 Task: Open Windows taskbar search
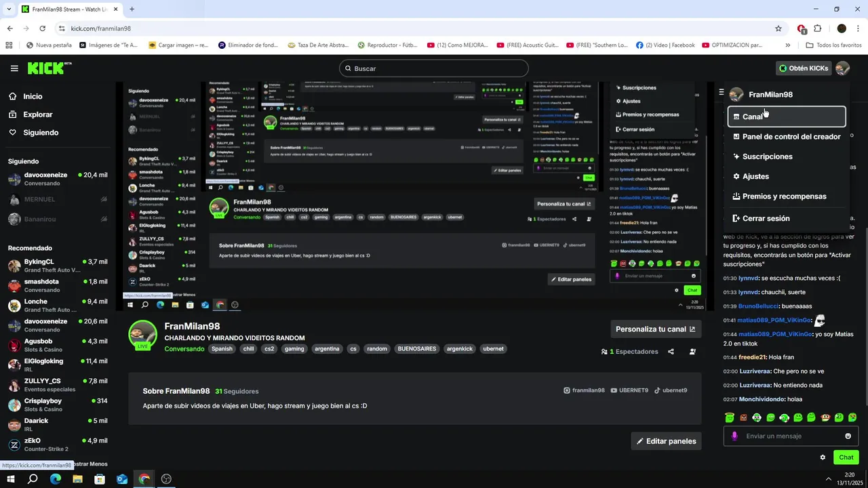33,479
